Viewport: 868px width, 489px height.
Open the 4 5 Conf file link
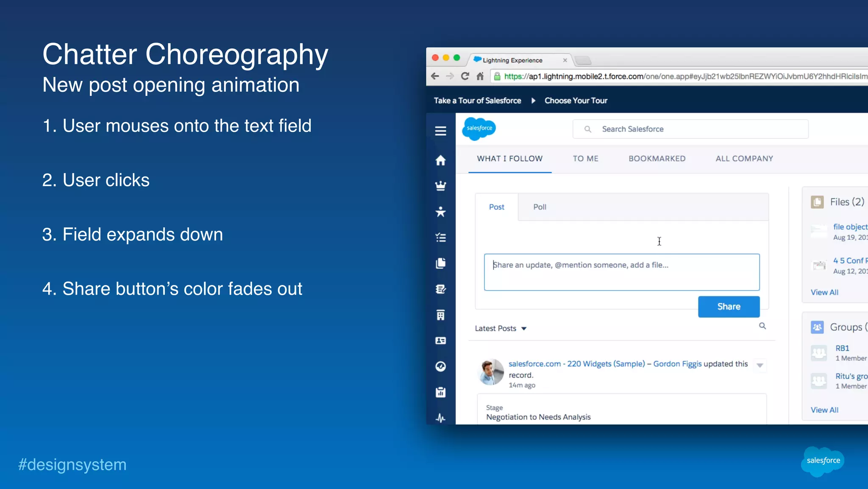[x=850, y=260]
